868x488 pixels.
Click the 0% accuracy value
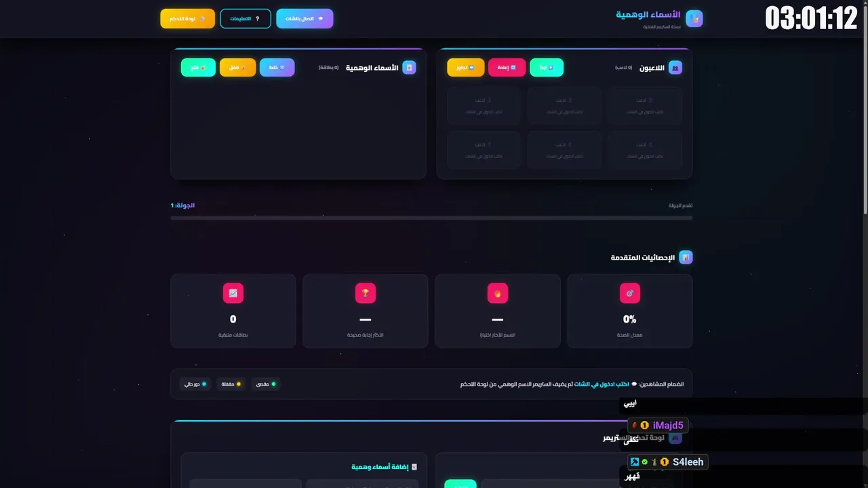point(630,319)
